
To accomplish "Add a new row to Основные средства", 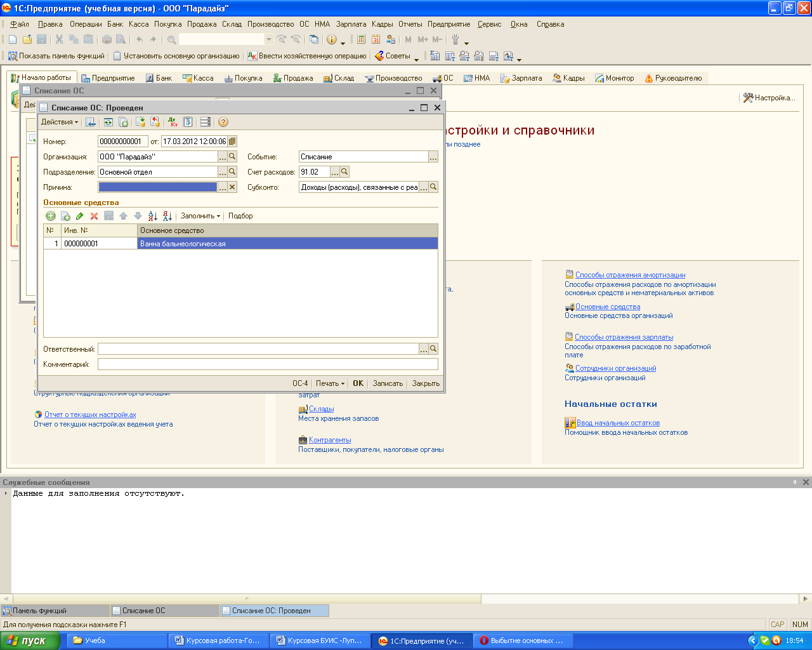I will (51, 216).
